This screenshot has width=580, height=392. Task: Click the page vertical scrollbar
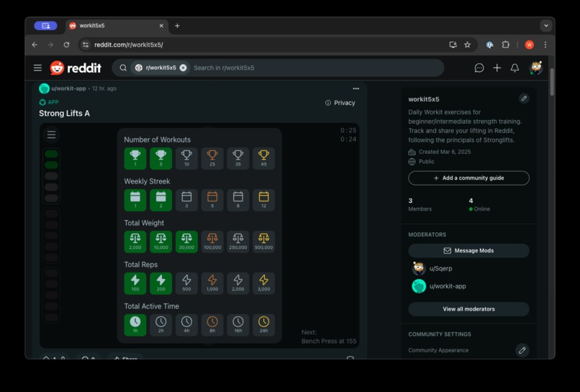pos(551,82)
